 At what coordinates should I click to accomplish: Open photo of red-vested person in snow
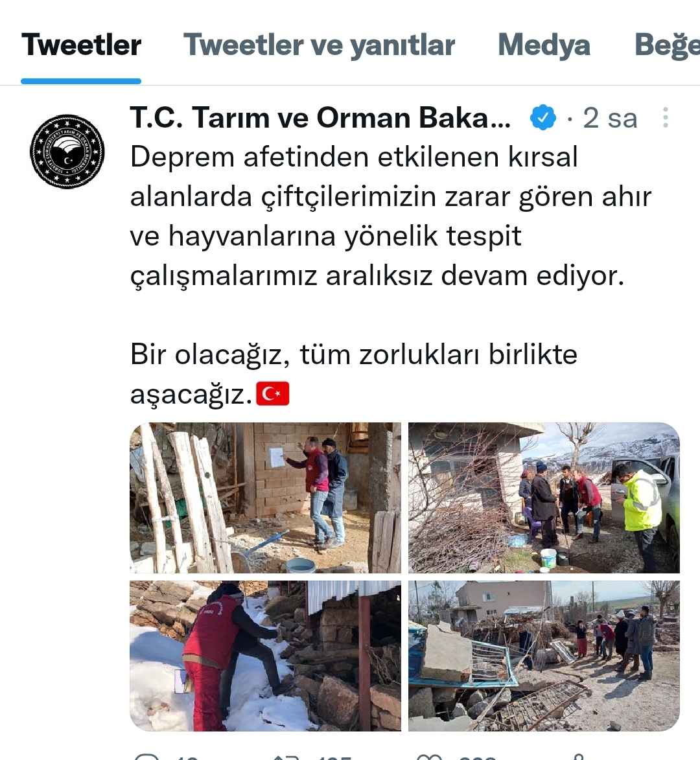[265, 655]
